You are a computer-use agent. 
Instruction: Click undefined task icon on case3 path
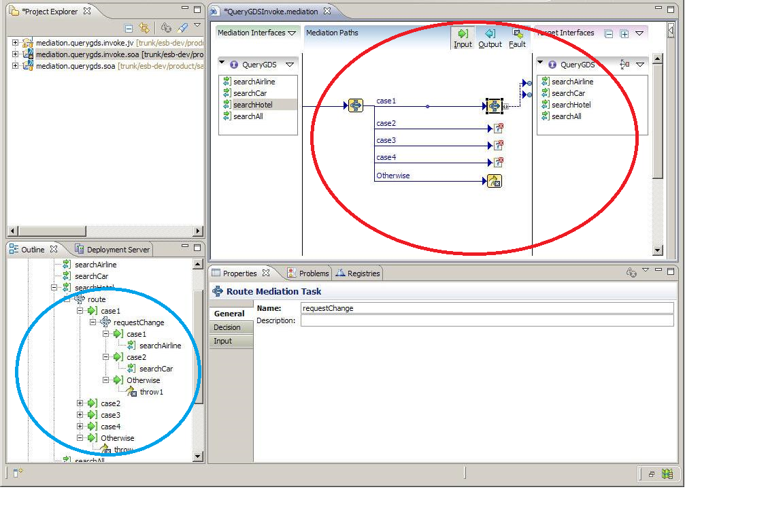pos(498,145)
